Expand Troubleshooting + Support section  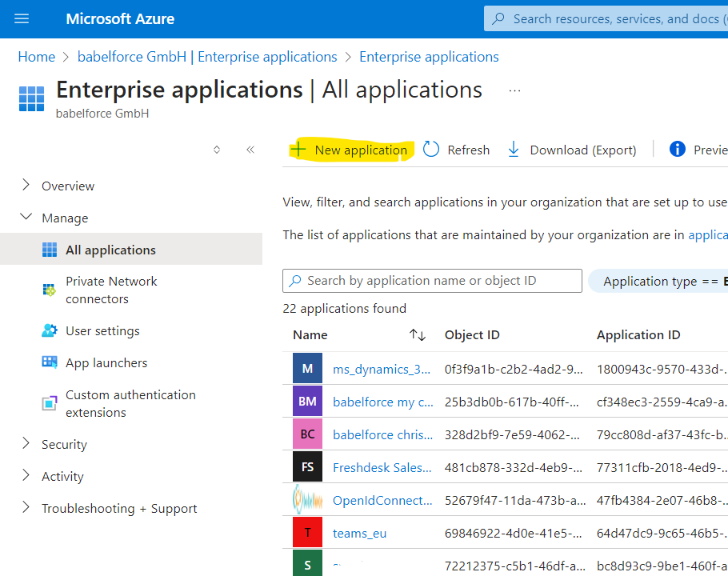click(26, 508)
